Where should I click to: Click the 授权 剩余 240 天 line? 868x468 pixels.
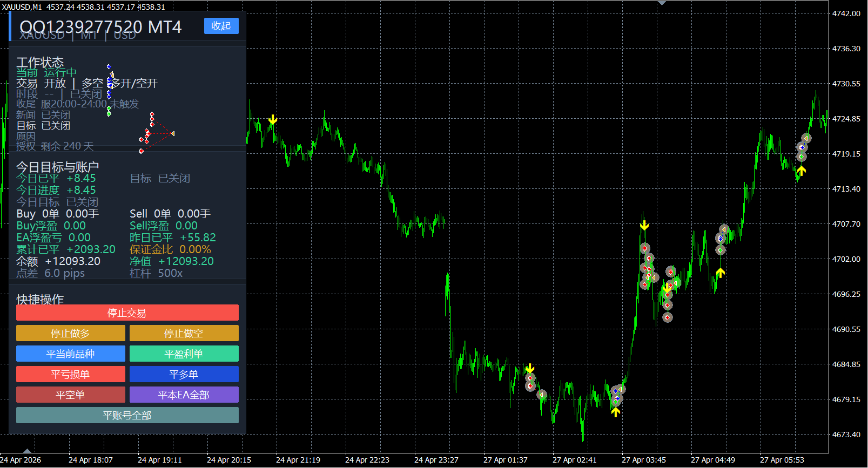click(55, 146)
